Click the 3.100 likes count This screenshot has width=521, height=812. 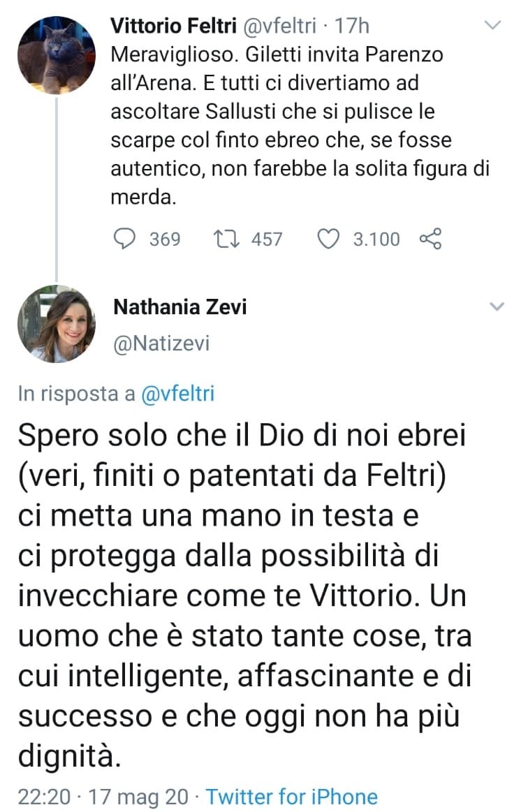point(376,239)
